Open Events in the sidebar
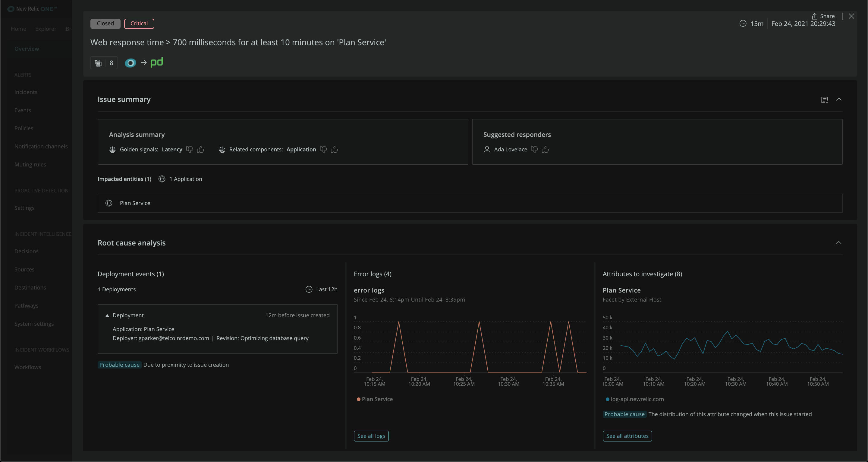Image resolution: width=868 pixels, height=462 pixels. [x=23, y=110]
